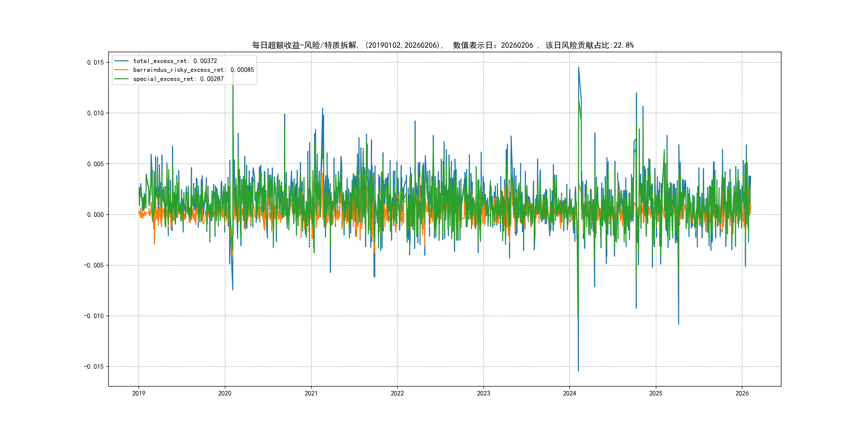Click the green special_excess_ret legend line
The image size is (868, 434).
[121, 79]
